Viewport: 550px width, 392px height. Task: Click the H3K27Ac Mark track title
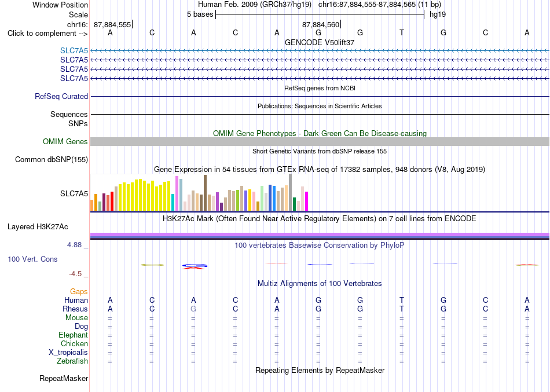coord(320,219)
